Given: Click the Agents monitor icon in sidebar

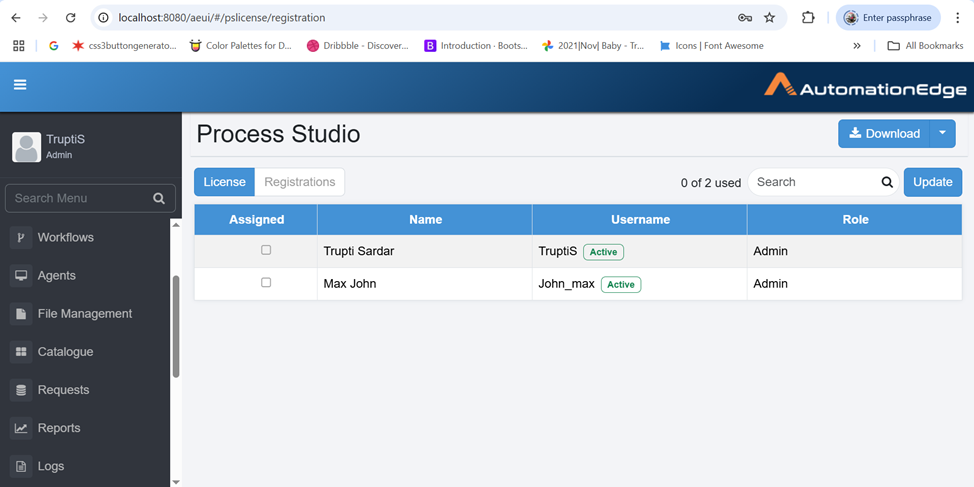Looking at the screenshot, I should pos(21,276).
